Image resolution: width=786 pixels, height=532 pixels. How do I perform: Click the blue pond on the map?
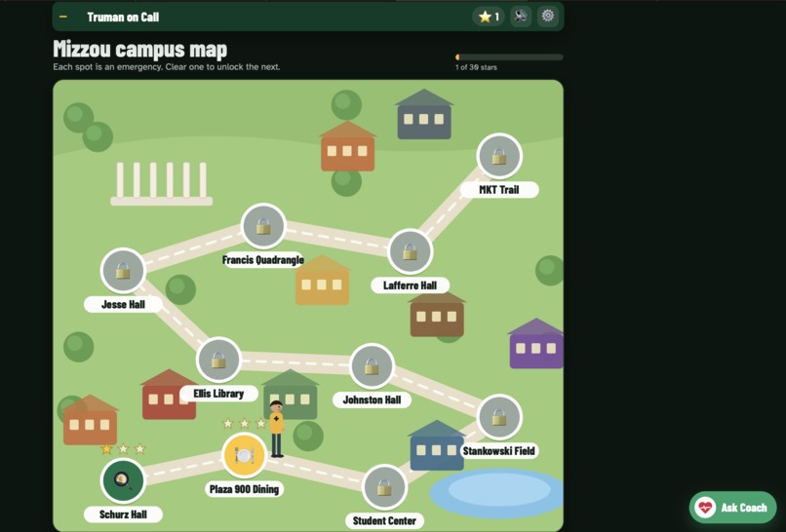coord(498,493)
